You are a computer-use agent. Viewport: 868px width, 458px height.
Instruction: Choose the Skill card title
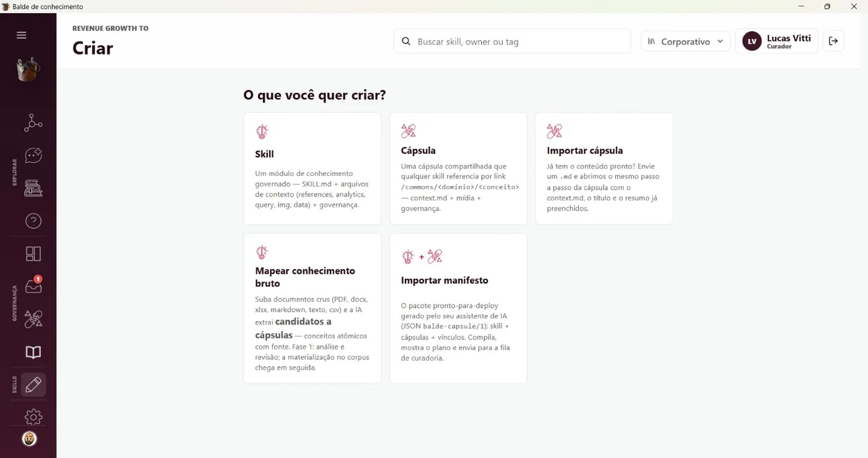[x=264, y=154]
